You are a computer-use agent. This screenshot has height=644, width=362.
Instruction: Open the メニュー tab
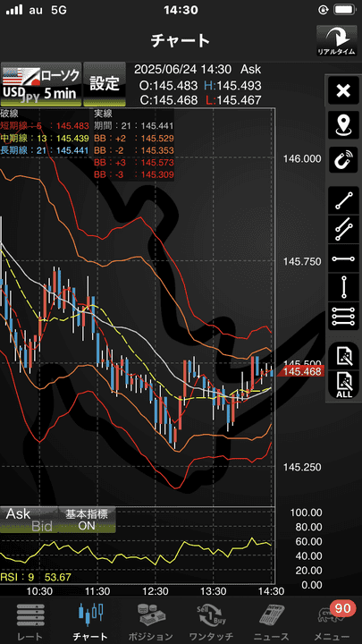click(332, 622)
